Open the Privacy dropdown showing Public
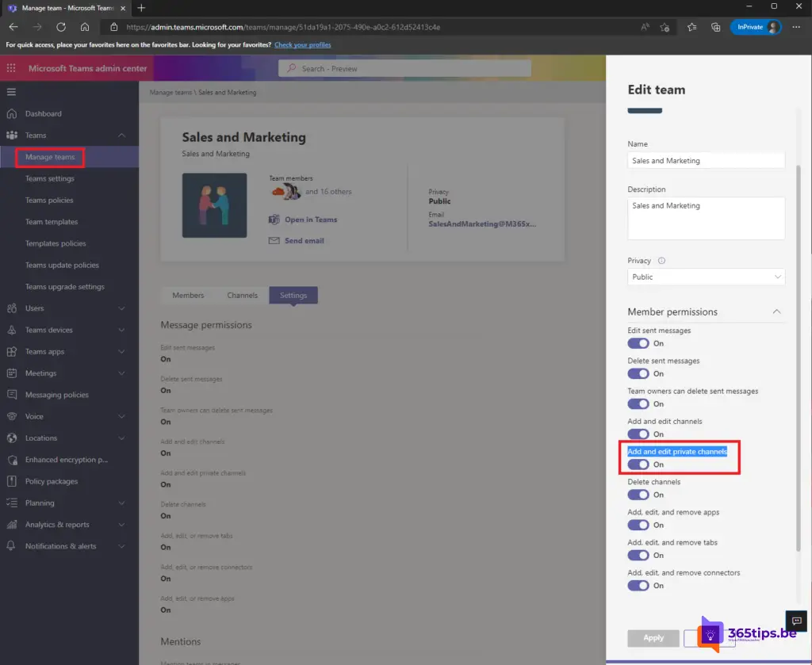The width and height of the screenshot is (812, 665). (x=706, y=277)
